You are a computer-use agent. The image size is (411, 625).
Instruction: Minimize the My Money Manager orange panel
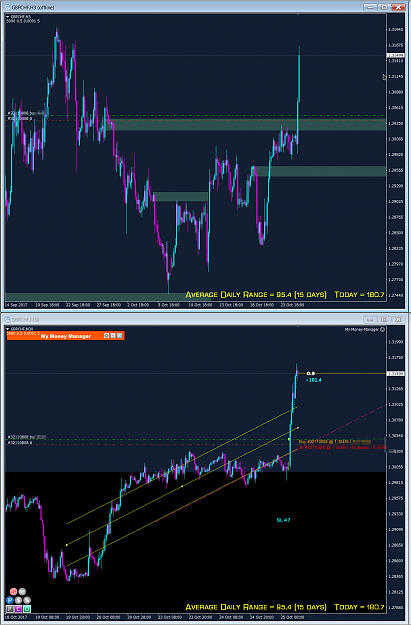click(113, 336)
